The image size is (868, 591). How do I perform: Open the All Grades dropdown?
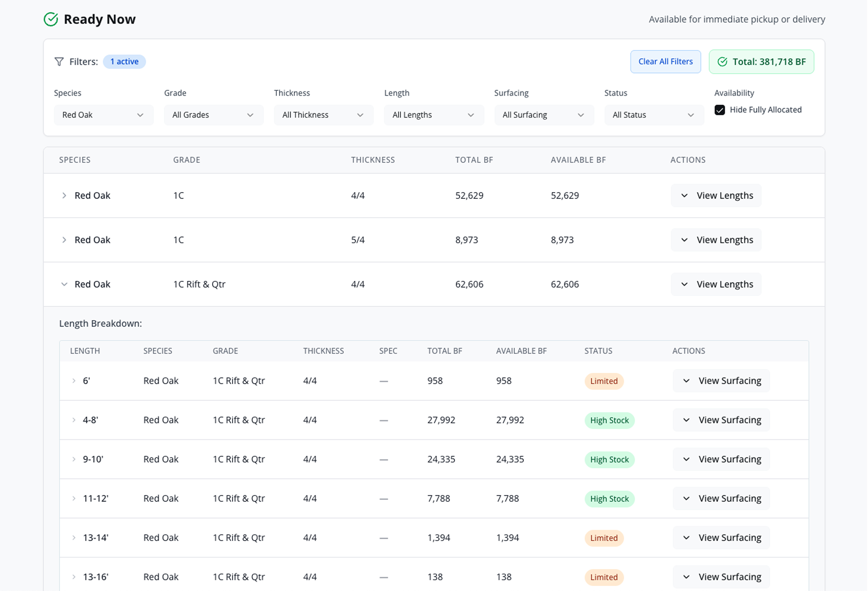[213, 115]
